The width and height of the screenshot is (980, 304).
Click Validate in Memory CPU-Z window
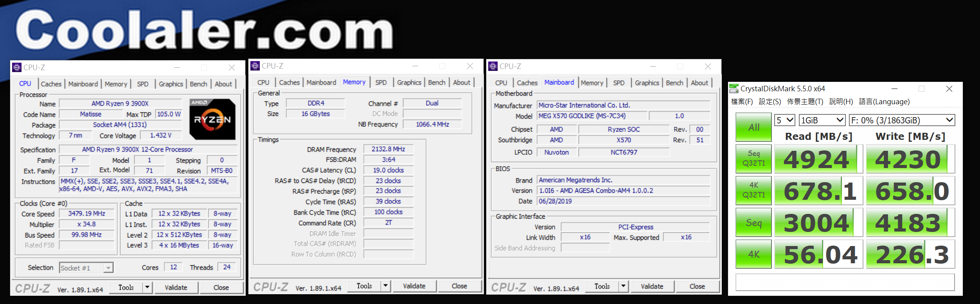(414, 286)
